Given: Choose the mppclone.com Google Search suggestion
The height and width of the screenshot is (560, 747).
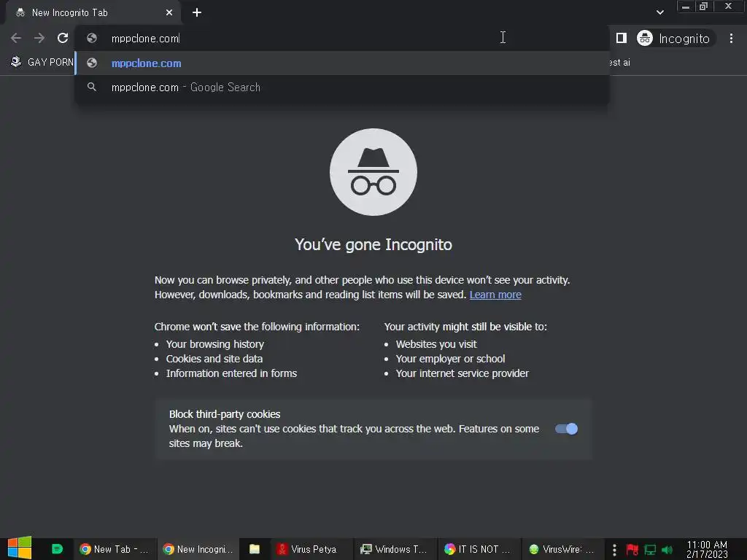Looking at the screenshot, I should [342, 87].
